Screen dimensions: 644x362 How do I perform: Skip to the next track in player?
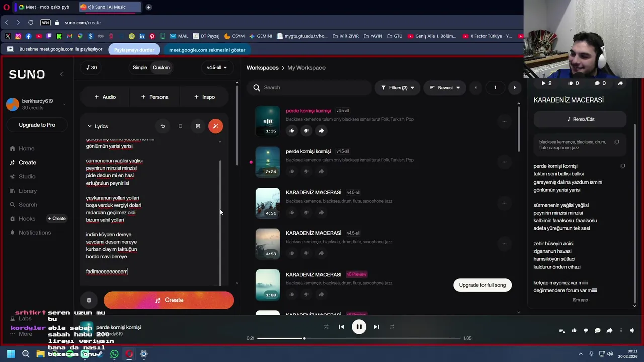pyautogui.click(x=376, y=327)
